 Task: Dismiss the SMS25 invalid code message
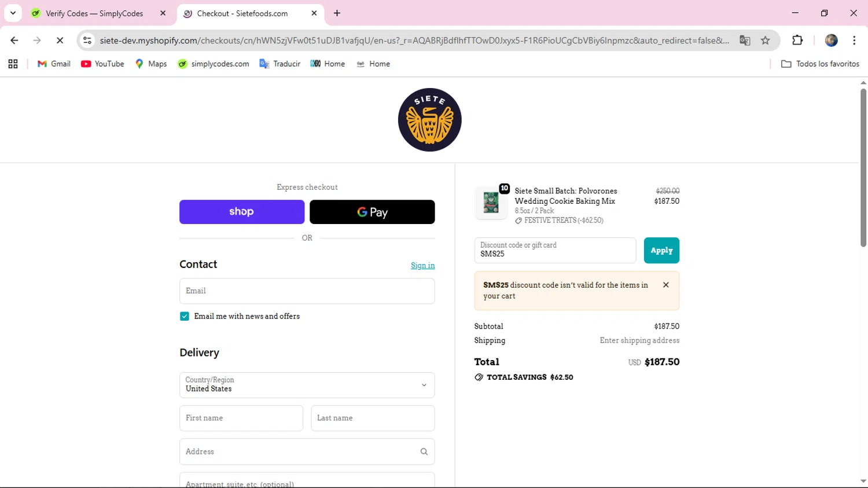(666, 285)
